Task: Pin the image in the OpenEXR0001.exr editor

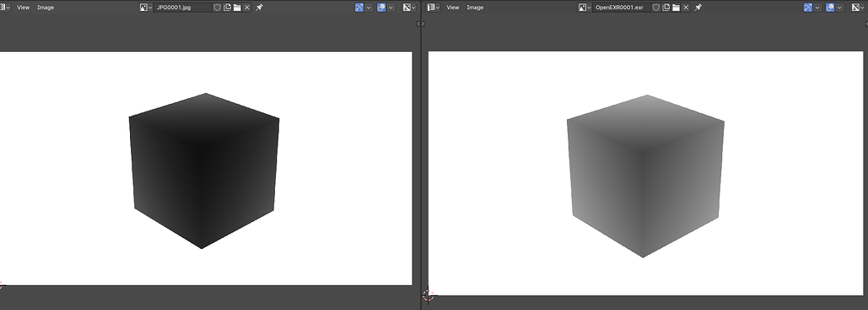Action: tap(699, 8)
